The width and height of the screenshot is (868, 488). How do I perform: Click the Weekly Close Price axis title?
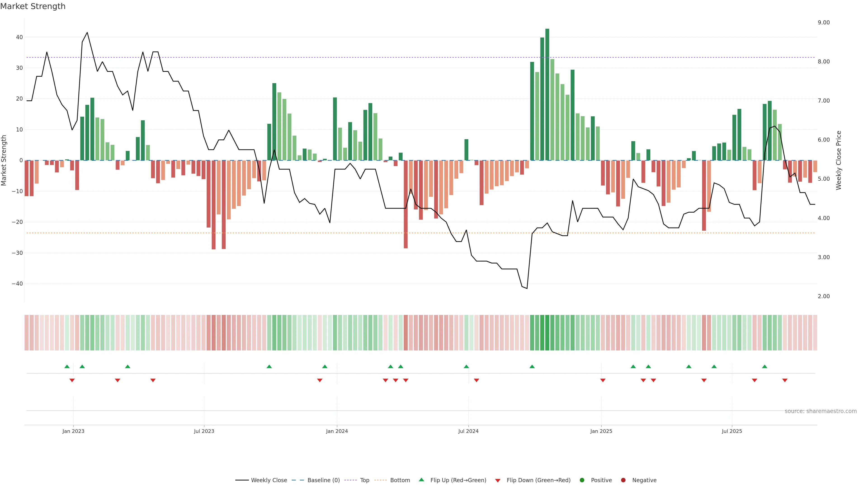(x=839, y=160)
